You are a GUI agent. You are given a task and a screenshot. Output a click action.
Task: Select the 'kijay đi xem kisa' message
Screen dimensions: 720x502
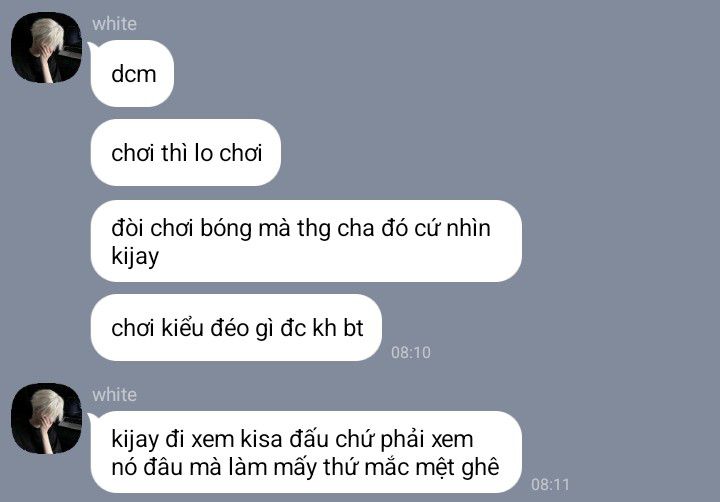pos(306,452)
